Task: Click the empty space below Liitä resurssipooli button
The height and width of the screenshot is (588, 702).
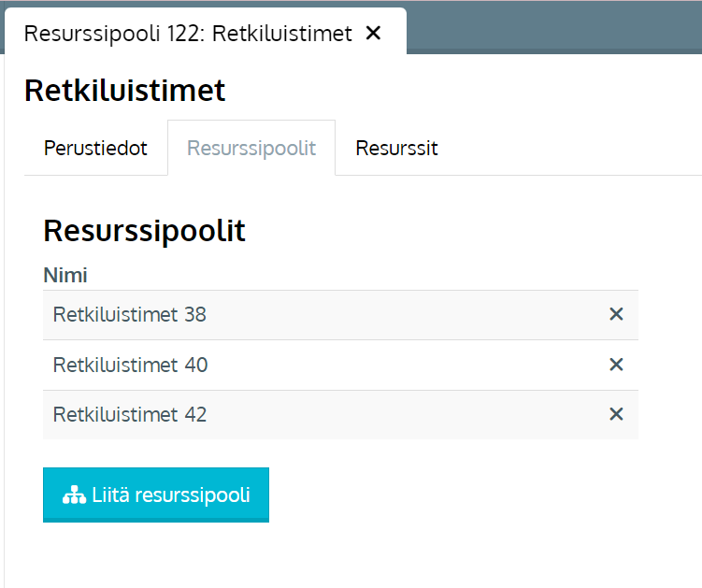Action: point(155,555)
